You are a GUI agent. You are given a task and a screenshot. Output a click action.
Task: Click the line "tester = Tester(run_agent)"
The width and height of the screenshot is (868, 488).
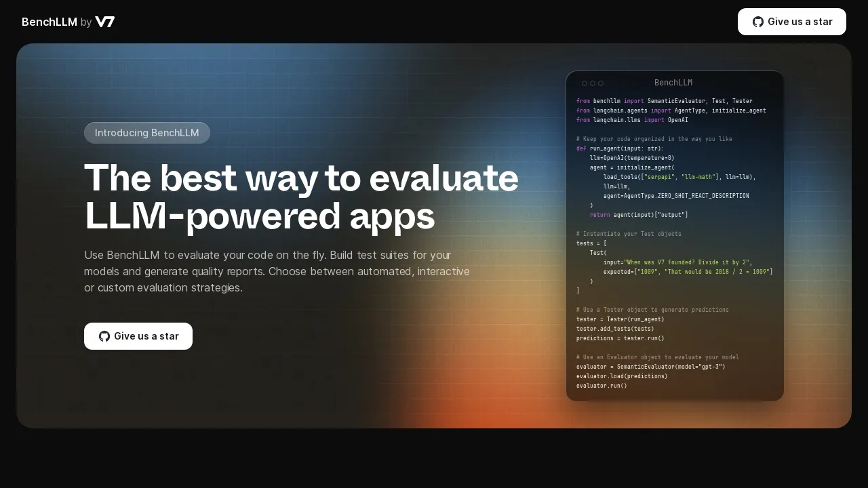click(620, 319)
